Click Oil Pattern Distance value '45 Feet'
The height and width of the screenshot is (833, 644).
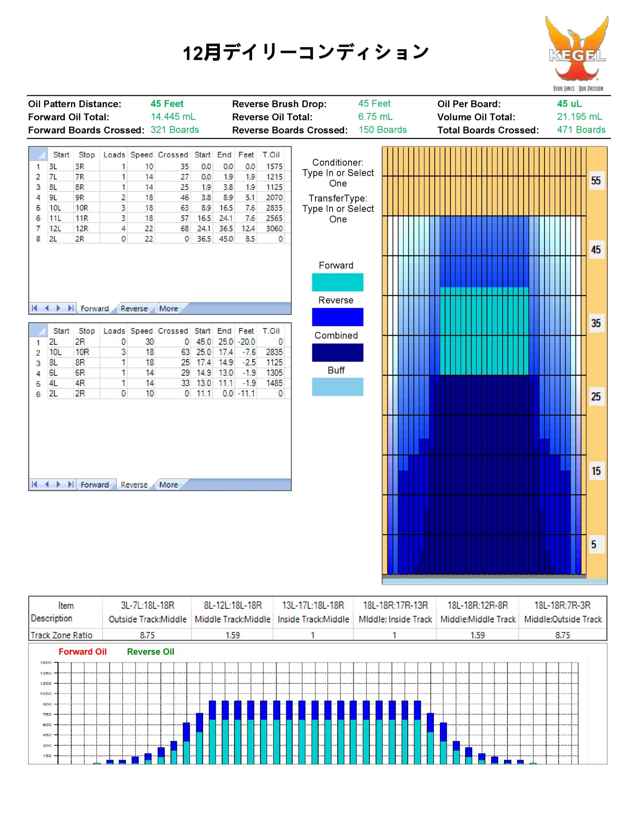coord(167,104)
